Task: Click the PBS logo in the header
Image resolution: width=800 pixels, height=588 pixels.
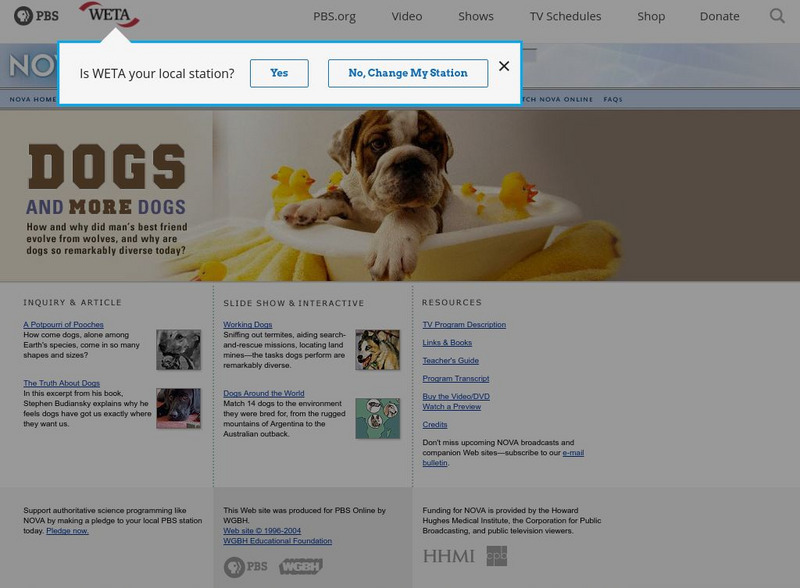Action: coord(36,16)
